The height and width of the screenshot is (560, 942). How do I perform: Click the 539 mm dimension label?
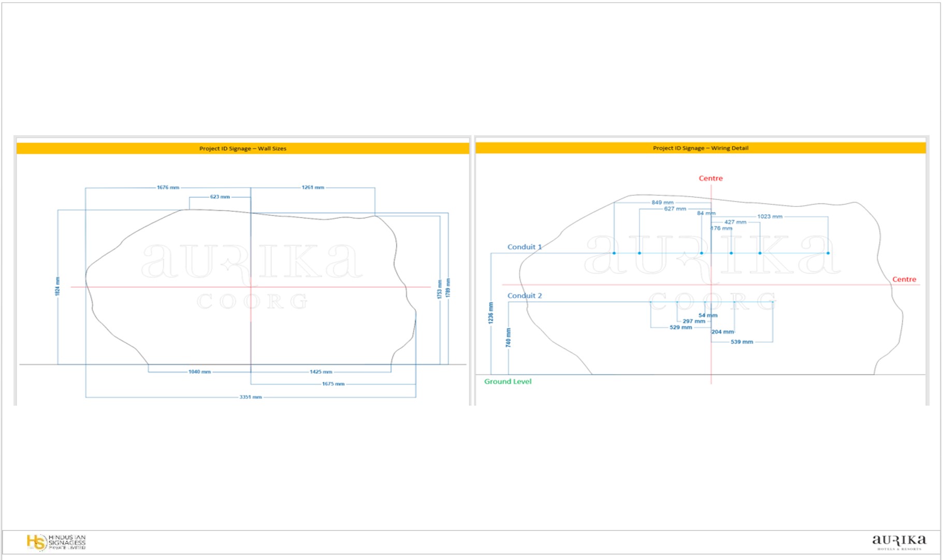[742, 342]
